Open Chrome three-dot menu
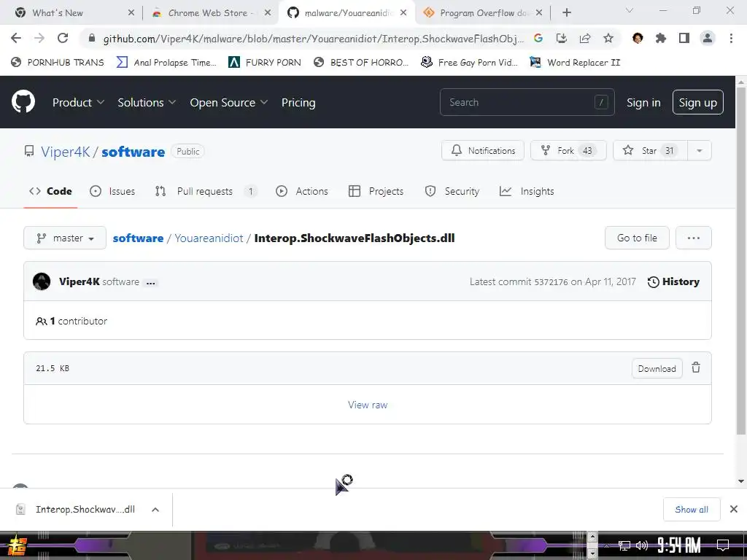 (731, 38)
